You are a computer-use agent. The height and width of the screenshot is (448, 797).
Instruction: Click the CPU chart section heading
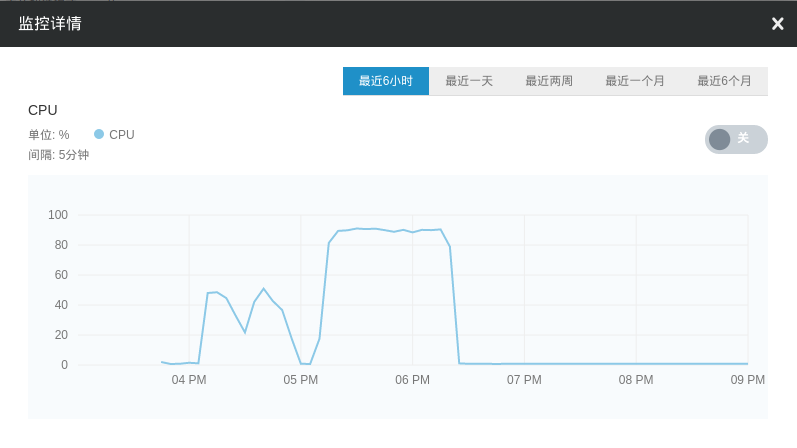43,110
